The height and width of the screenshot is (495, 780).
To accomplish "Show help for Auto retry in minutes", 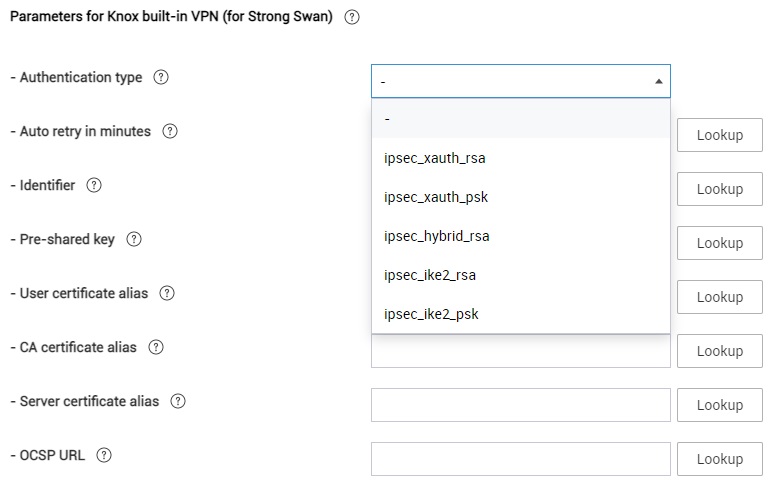I will pos(170,132).
